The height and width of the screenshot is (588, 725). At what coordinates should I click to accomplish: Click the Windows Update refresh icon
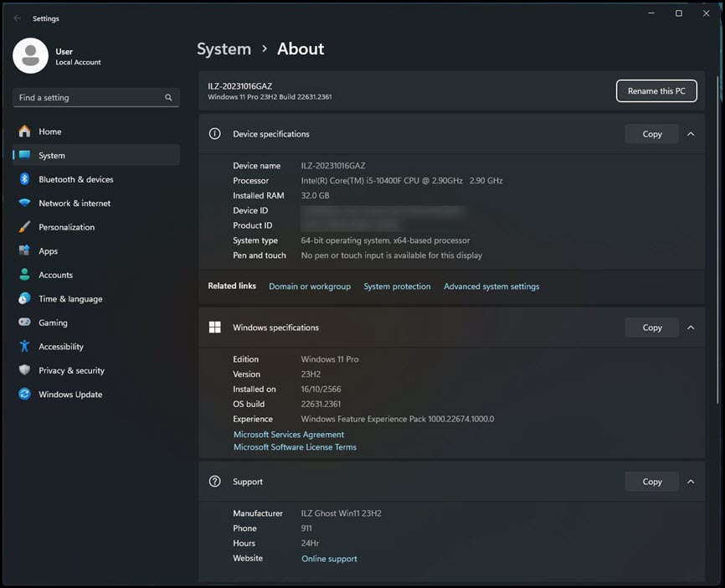pos(24,395)
